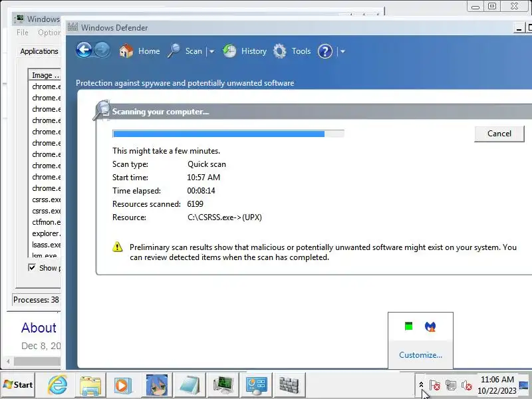The height and width of the screenshot is (399, 532).
Task: Open the About link in the background page
Action: coord(39,328)
